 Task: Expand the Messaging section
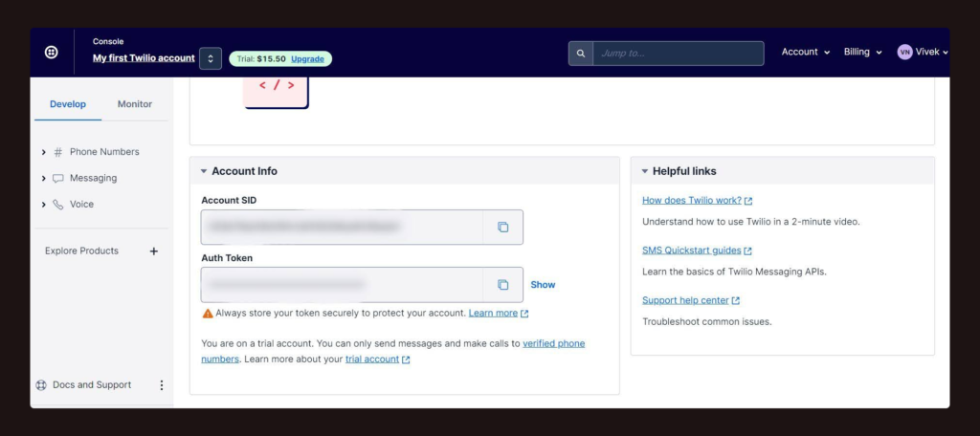44,178
